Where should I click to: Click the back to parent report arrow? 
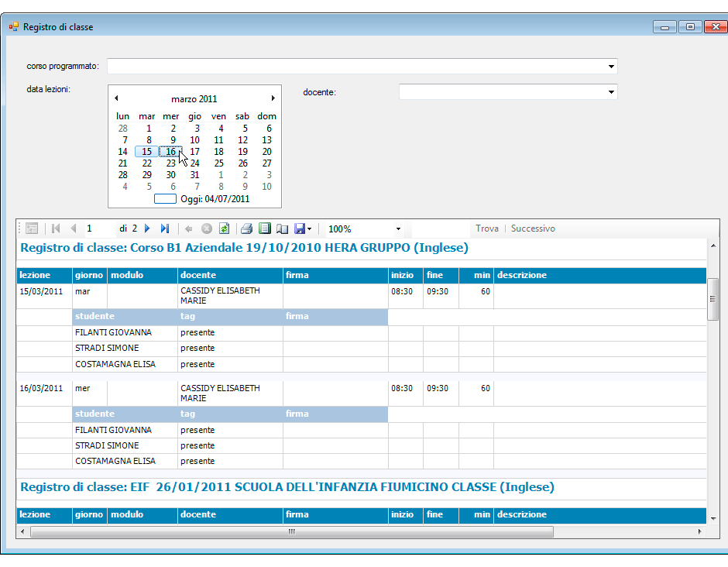[188, 229]
